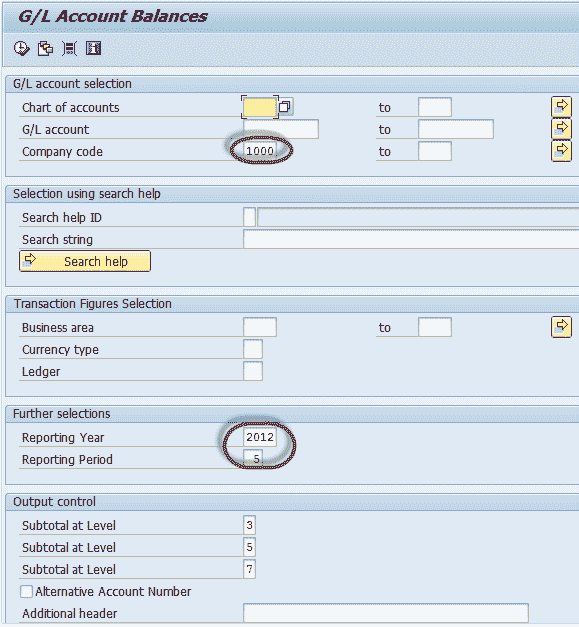Click the Get Variant icon
Image resolution: width=579 pixels, height=627 pixels.
(45, 48)
